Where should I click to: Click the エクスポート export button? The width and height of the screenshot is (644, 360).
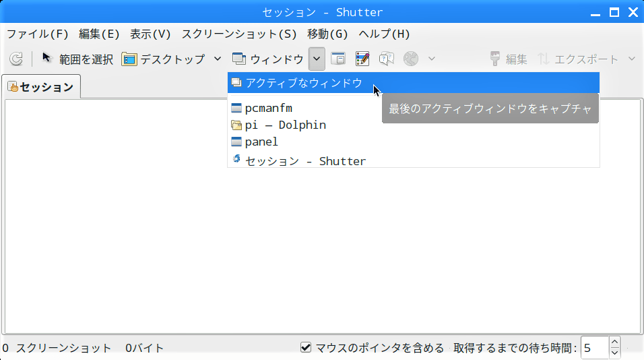[578, 59]
